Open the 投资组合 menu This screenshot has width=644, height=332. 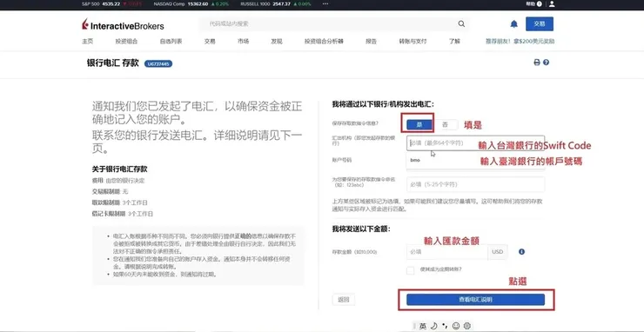coord(126,42)
